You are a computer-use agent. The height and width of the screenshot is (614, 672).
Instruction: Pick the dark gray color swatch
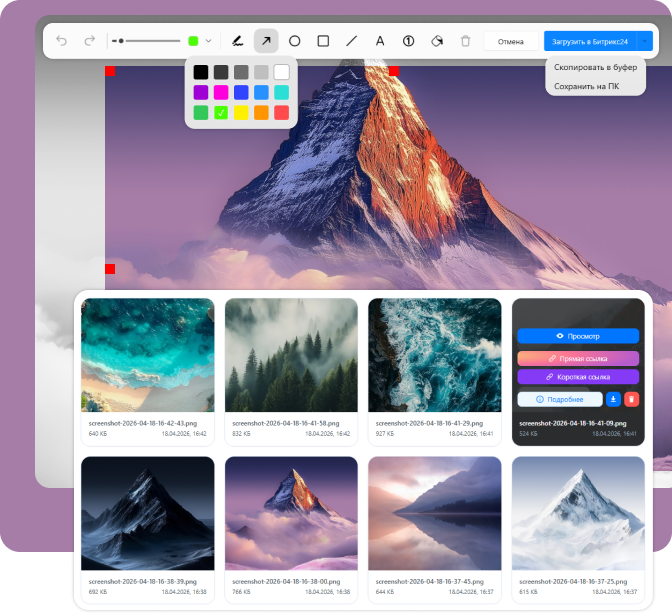click(221, 72)
